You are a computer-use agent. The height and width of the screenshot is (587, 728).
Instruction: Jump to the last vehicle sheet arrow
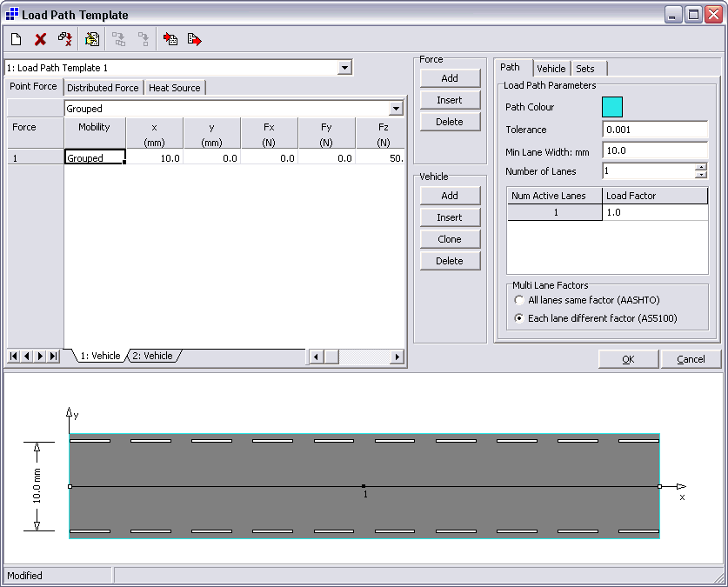[x=54, y=356]
